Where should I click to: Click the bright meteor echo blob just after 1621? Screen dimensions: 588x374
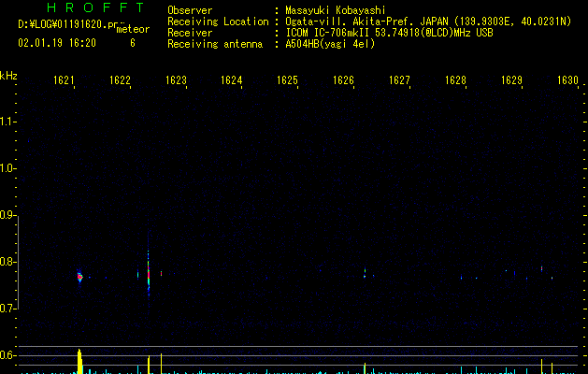[79, 277]
